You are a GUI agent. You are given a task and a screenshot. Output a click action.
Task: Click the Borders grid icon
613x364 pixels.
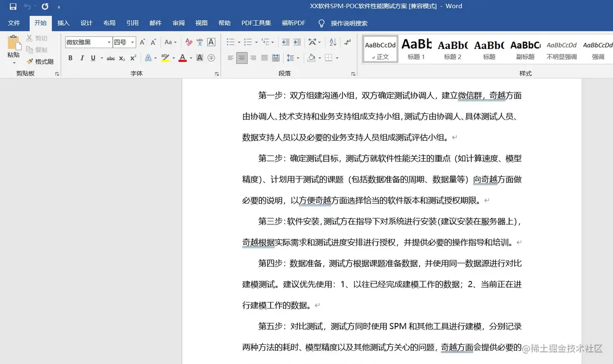coord(329,58)
